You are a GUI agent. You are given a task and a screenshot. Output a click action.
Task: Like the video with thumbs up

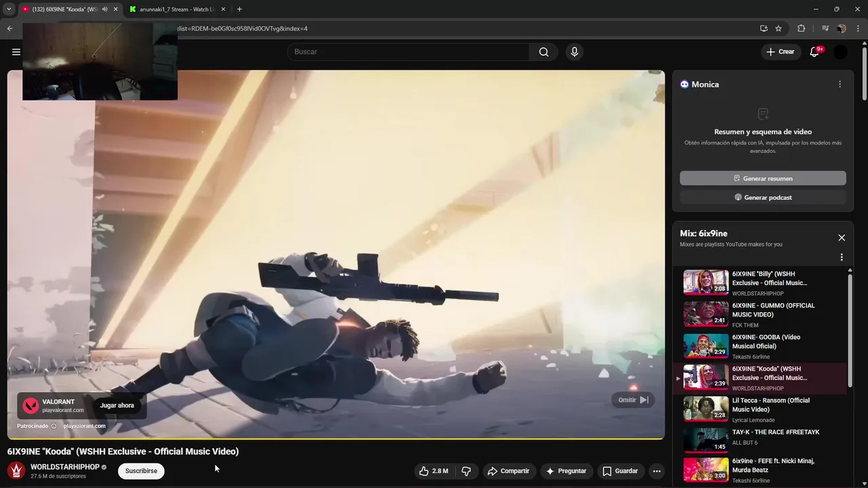point(433,471)
